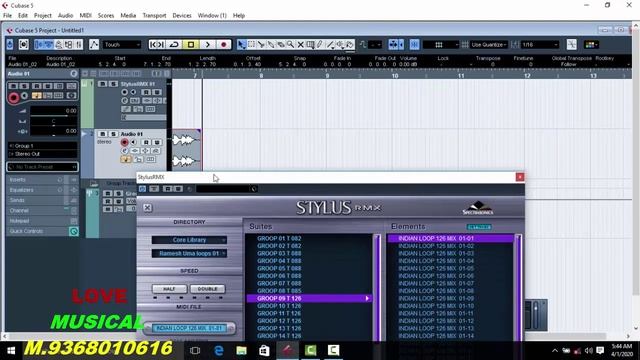The width and height of the screenshot is (640, 360).
Task: Adjust the Inspector volume fader showing 0.00
Action: (x=53, y=111)
